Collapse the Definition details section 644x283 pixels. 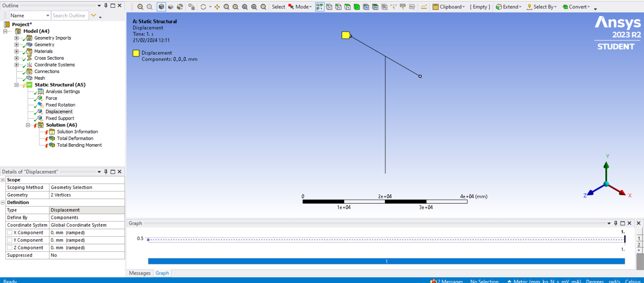click(x=3, y=202)
